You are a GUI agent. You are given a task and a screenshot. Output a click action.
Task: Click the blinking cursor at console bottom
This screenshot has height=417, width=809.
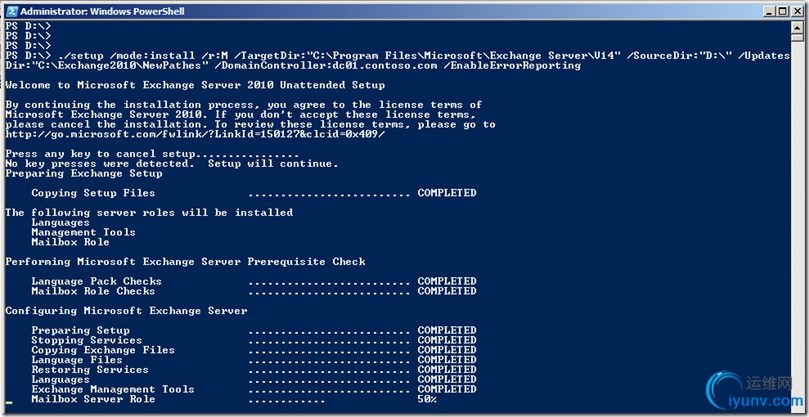[9, 402]
